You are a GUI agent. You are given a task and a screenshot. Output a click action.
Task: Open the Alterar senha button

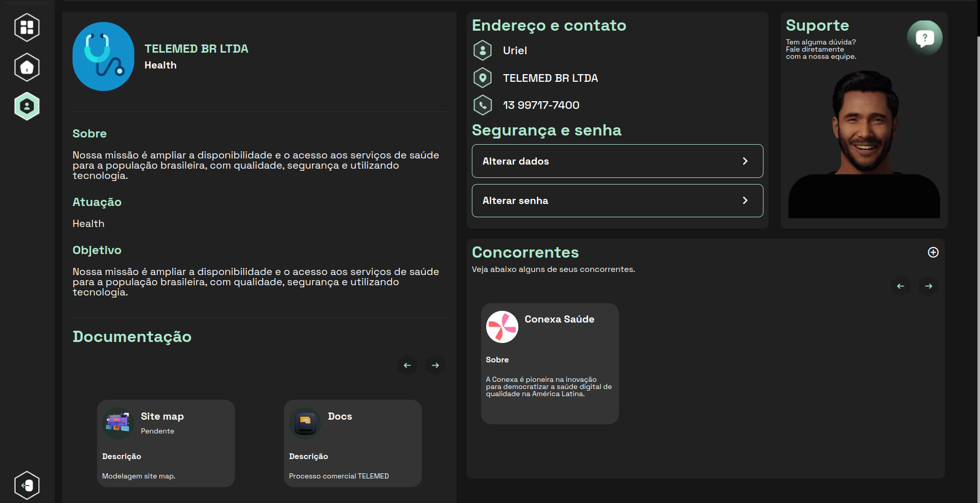617,200
